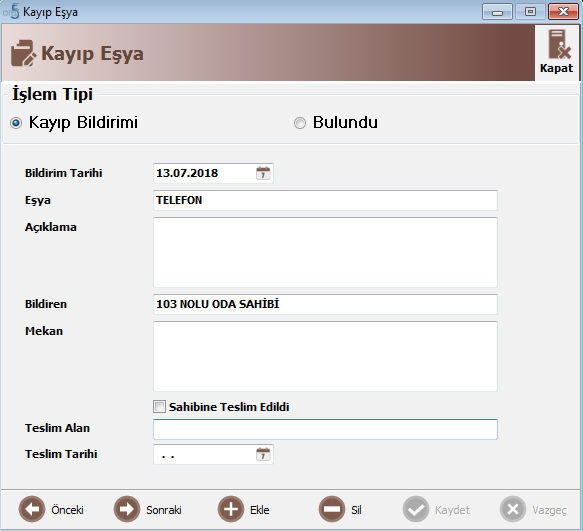Click the application icon in title bar

click(11, 12)
